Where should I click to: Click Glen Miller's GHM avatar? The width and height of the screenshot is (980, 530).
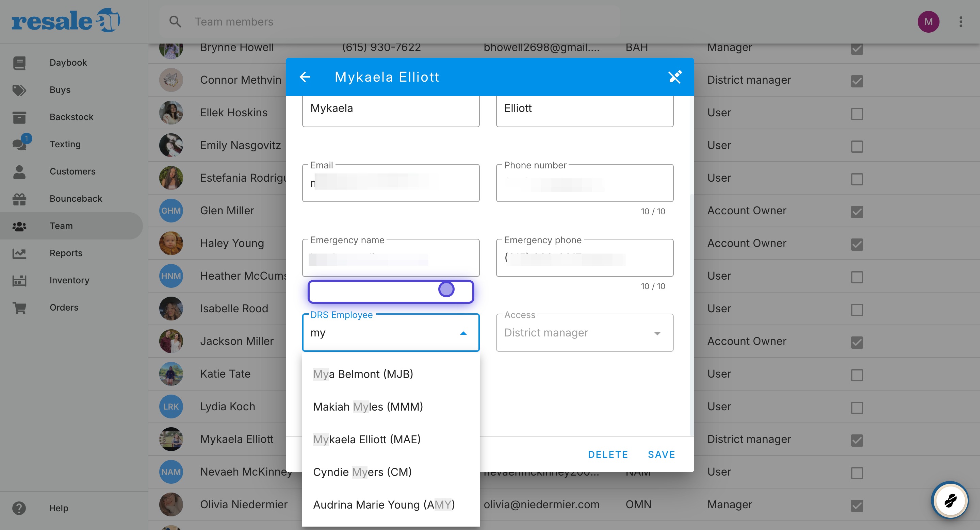[x=171, y=211]
